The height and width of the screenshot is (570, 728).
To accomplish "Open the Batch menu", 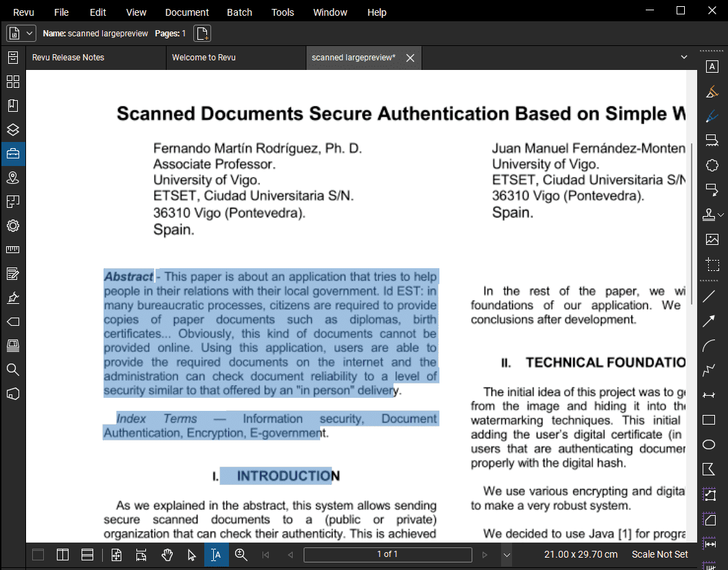I will tap(239, 12).
